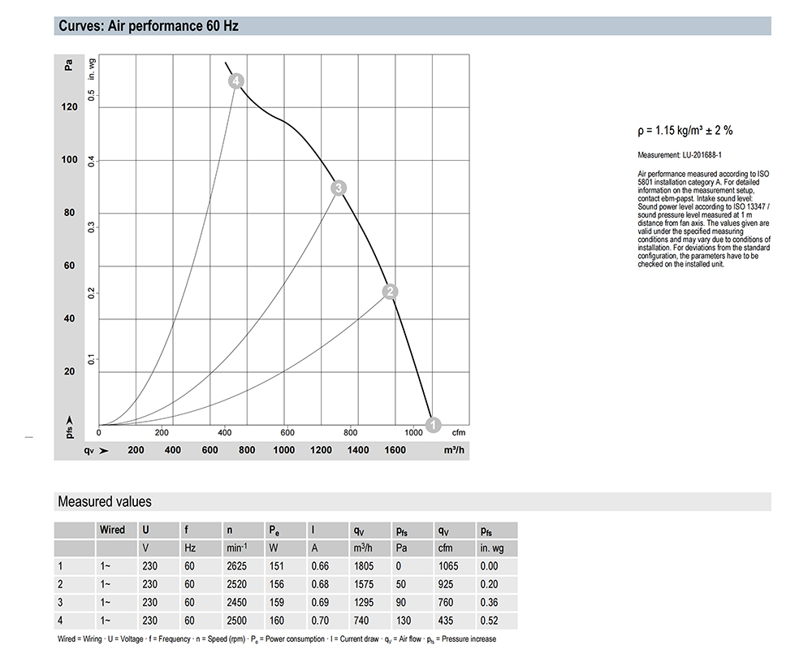
Task: Click the 0.52 in. wg pressure value
Action: [x=489, y=620]
